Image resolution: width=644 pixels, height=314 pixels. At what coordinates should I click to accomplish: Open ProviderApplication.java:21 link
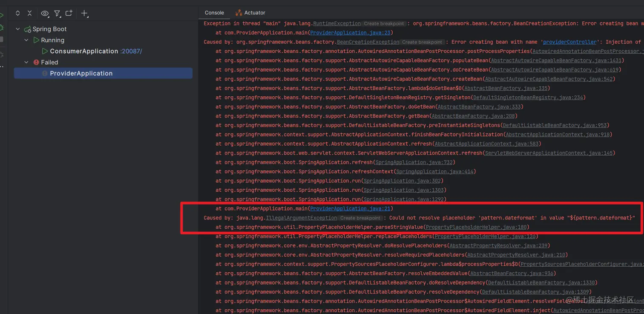tap(350, 209)
